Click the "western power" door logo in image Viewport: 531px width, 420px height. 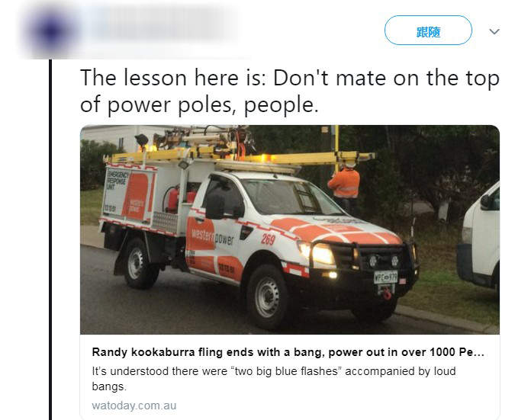click(212, 236)
